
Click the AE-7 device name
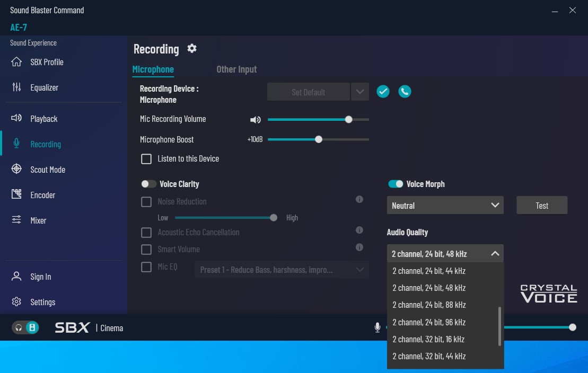tap(19, 28)
